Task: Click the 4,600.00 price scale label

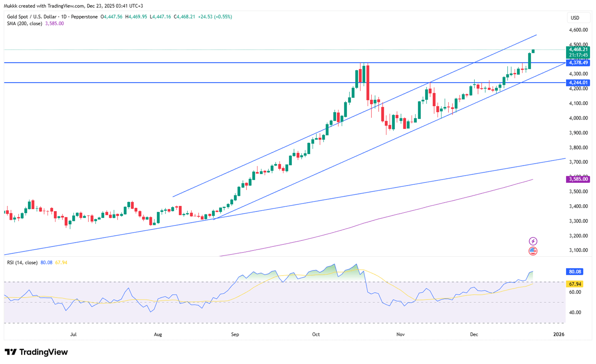Action: 578,30
